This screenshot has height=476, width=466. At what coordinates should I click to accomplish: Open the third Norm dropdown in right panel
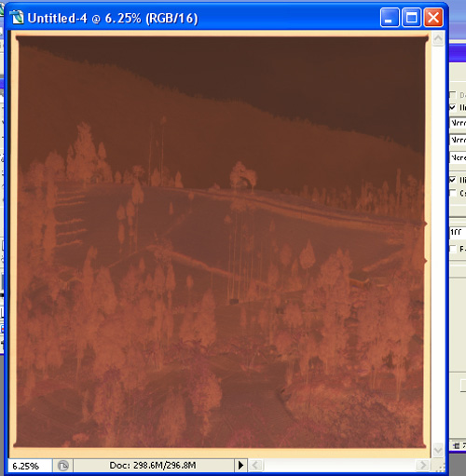tap(458, 157)
